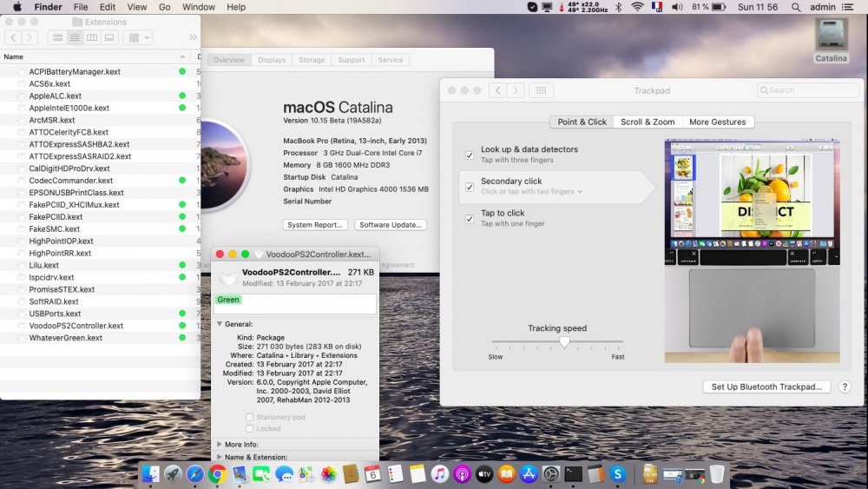Switch Finder to gallery view
The image size is (868, 489).
coord(108,37)
